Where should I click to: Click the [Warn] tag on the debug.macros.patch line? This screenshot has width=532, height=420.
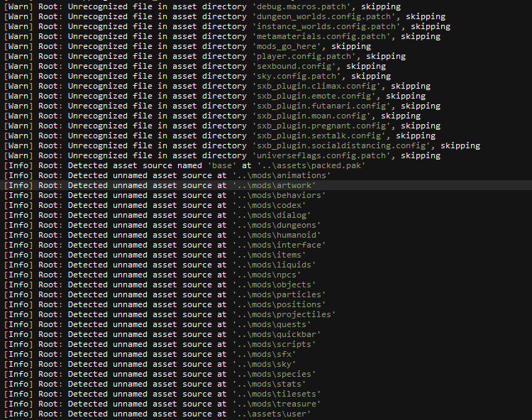[18, 6]
